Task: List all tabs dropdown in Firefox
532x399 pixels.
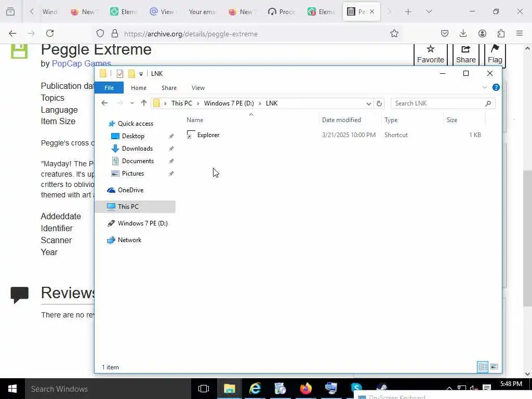Action: click(x=429, y=12)
